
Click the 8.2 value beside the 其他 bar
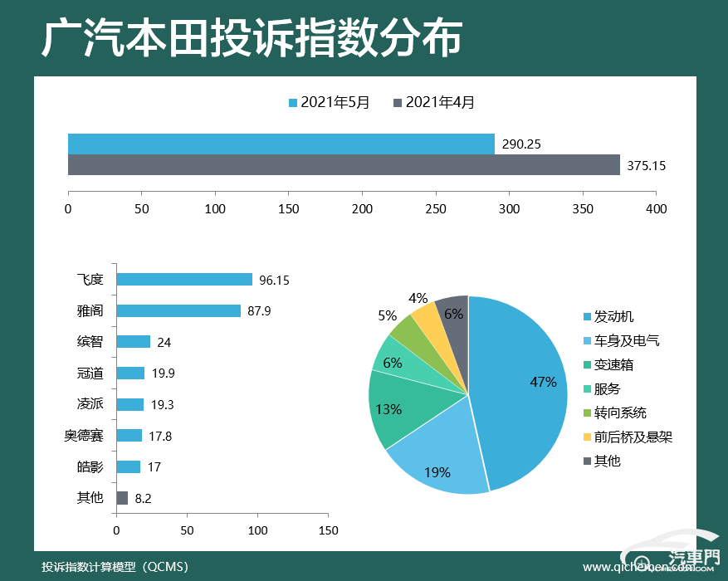click(x=143, y=498)
